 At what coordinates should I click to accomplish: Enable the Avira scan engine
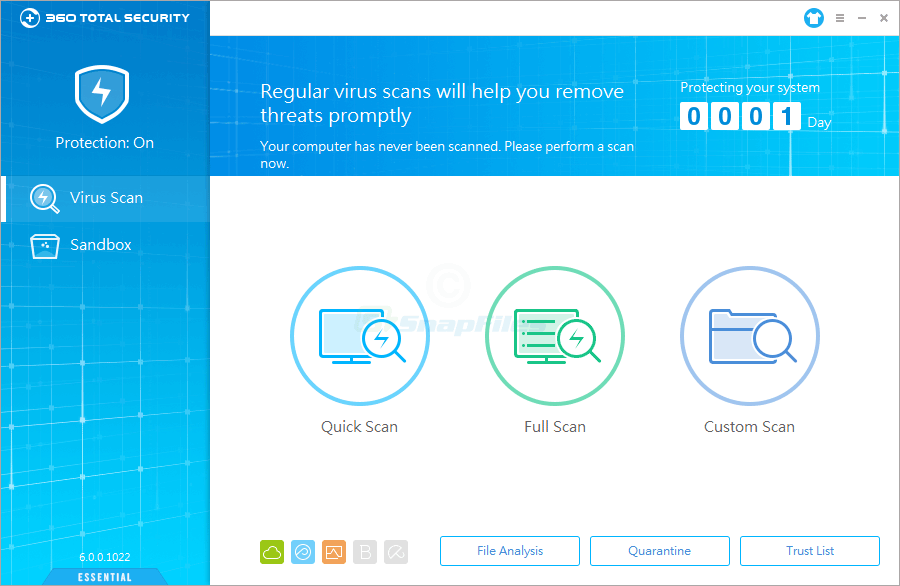coord(395,551)
